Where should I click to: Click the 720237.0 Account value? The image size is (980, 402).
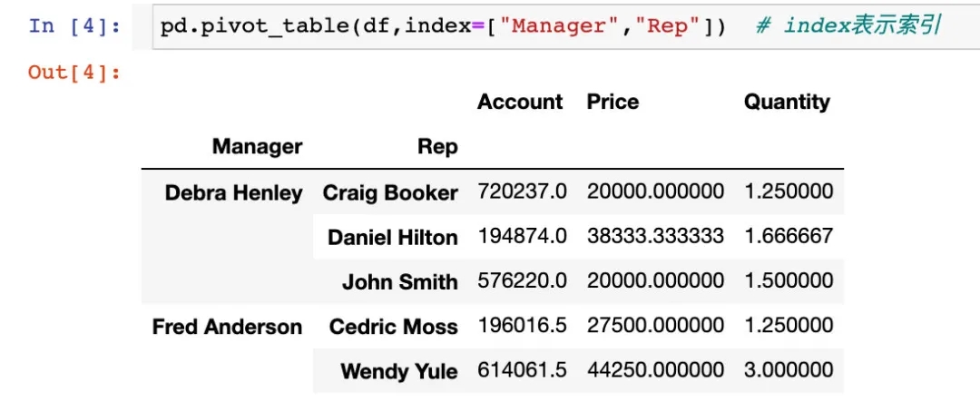522,191
